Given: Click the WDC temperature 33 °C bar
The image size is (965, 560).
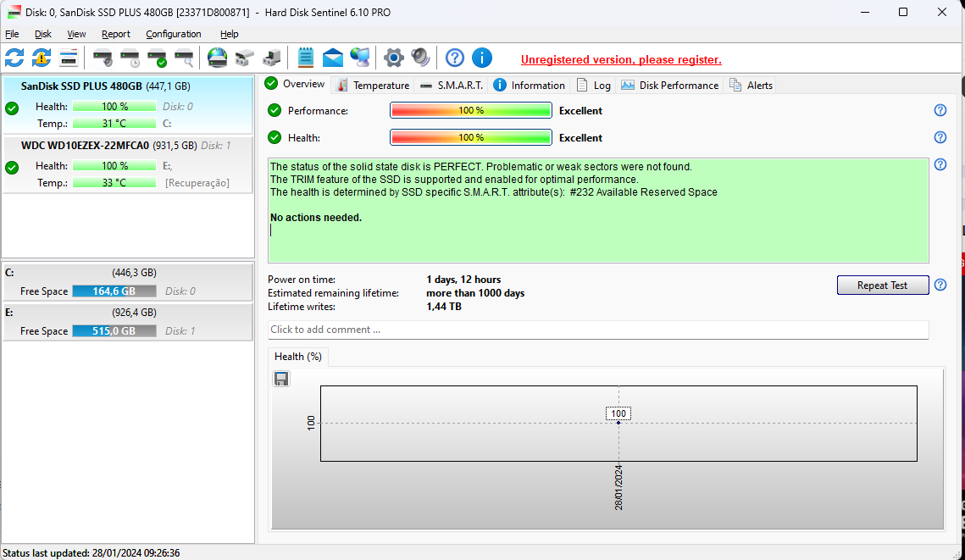Looking at the screenshot, I should tap(114, 183).
